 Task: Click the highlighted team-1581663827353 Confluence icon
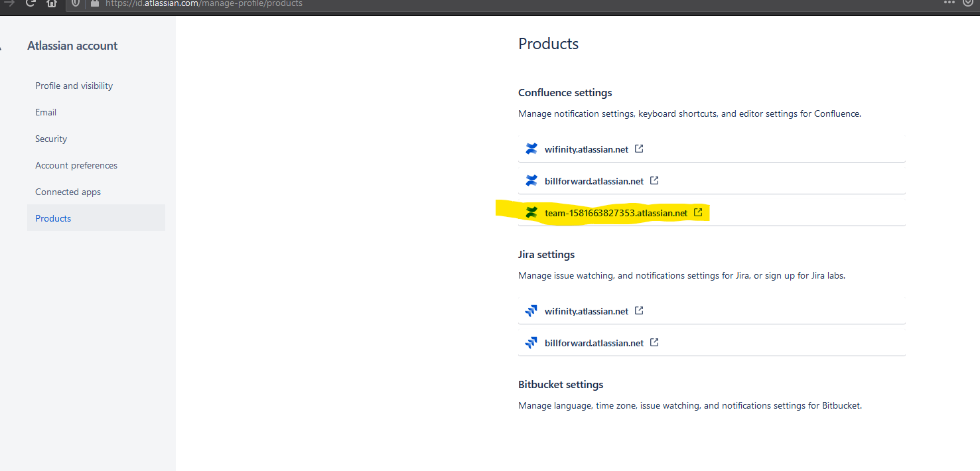point(531,213)
